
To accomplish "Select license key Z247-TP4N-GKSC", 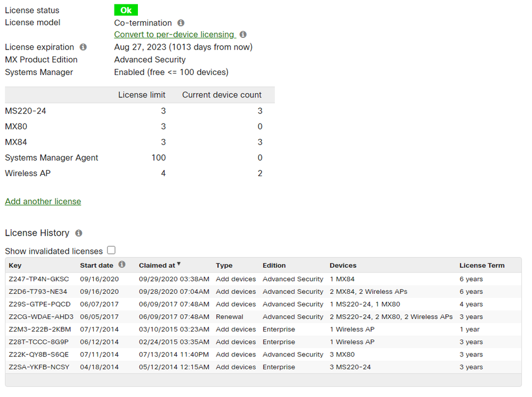I will tap(39, 279).
